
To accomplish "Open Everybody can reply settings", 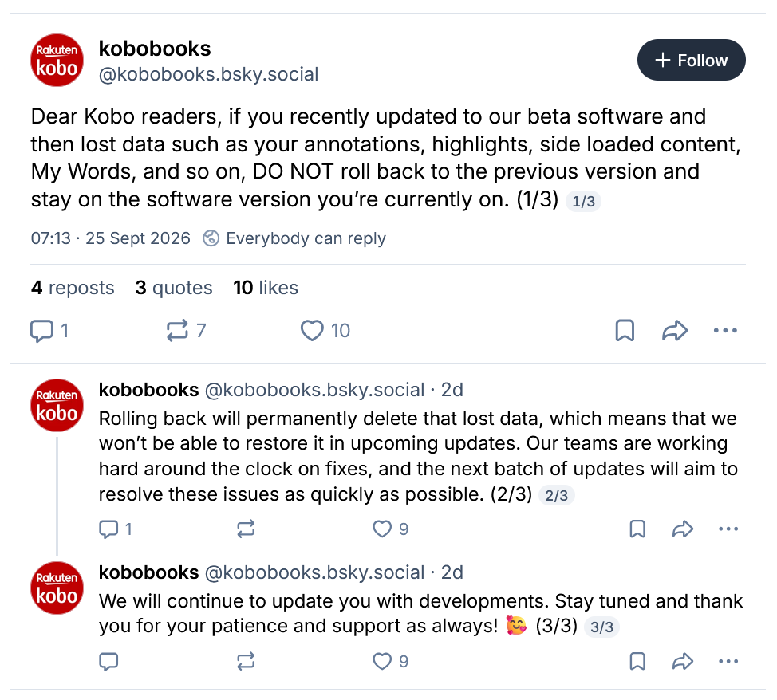I will coord(294,238).
